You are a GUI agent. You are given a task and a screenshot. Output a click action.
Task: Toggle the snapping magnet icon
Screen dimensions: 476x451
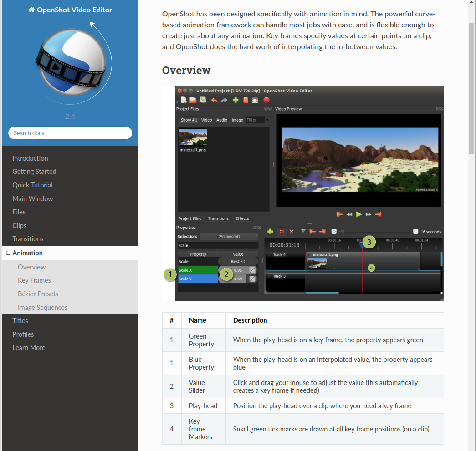tap(282, 231)
